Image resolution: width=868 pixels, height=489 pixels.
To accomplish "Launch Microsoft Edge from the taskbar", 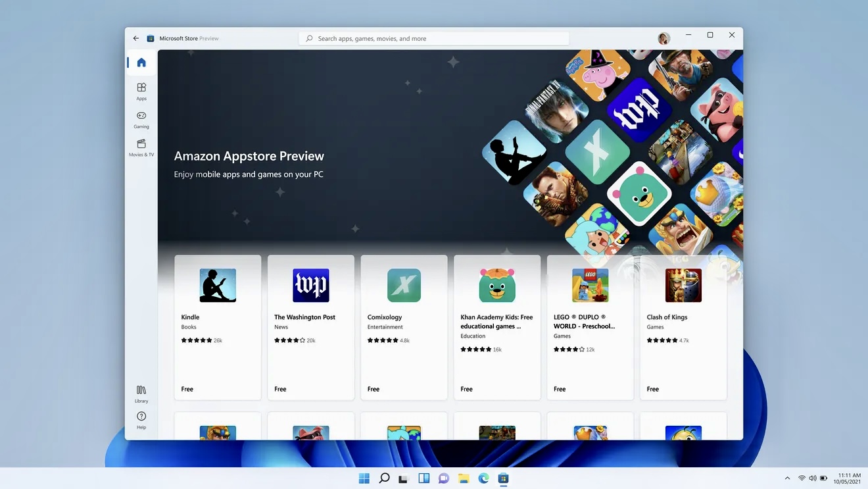I will (483, 478).
